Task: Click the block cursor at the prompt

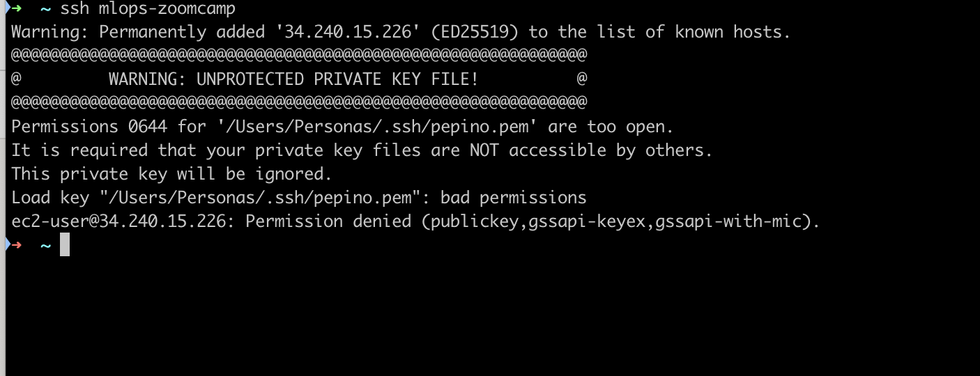Action: (x=65, y=245)
